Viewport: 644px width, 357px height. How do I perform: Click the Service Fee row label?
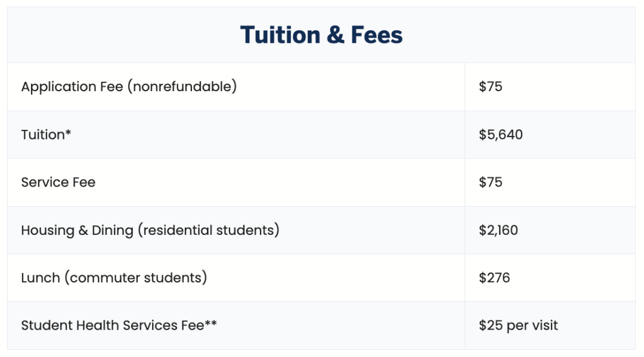coord(58,182)
